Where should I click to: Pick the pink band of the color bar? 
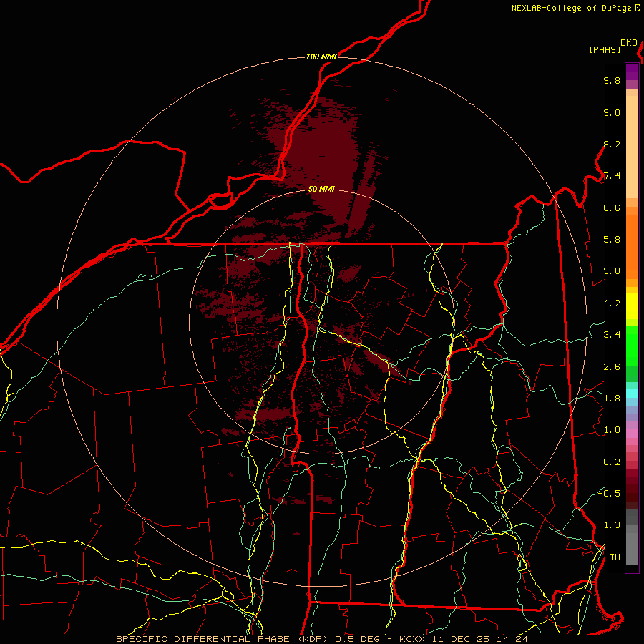click(x=632, y=434)
